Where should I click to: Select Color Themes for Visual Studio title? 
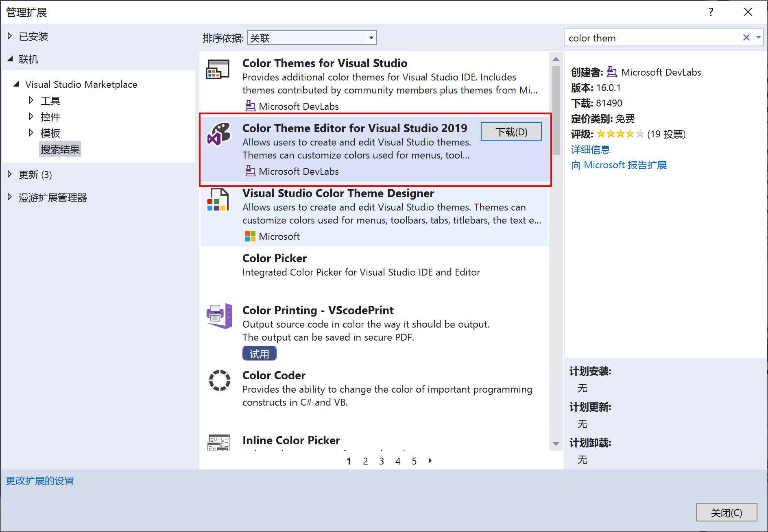pos(325,63)
